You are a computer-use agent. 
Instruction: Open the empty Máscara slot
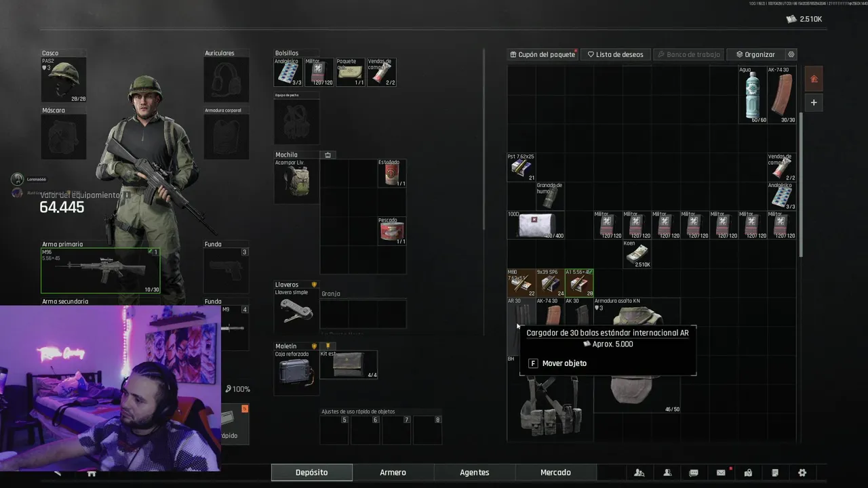point(64,137)
